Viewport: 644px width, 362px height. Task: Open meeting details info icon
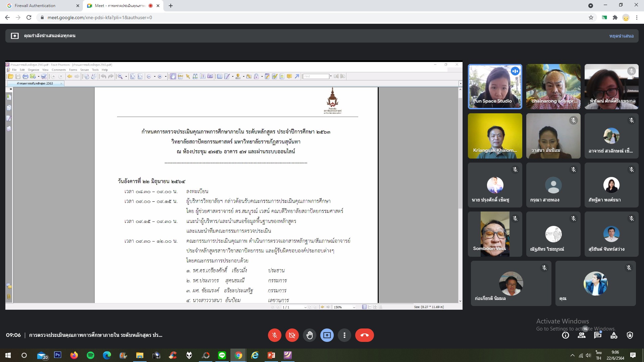tap(566, 335)
